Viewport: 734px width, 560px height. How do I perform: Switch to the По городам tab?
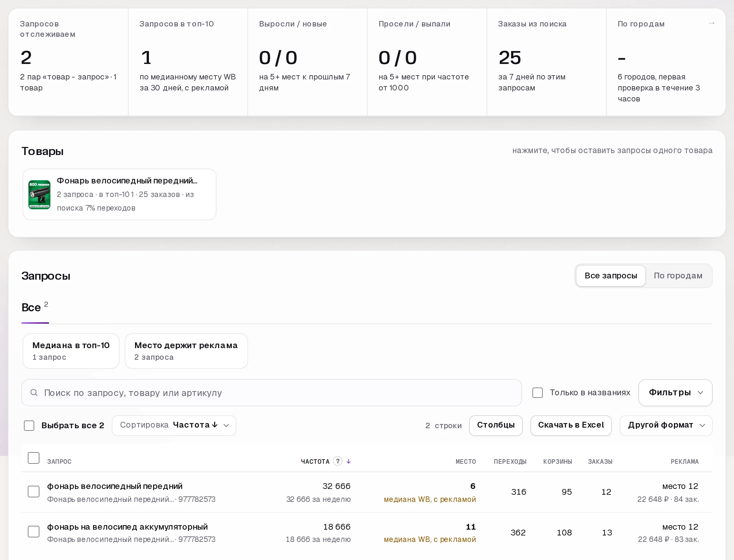(x=678, y=276)
